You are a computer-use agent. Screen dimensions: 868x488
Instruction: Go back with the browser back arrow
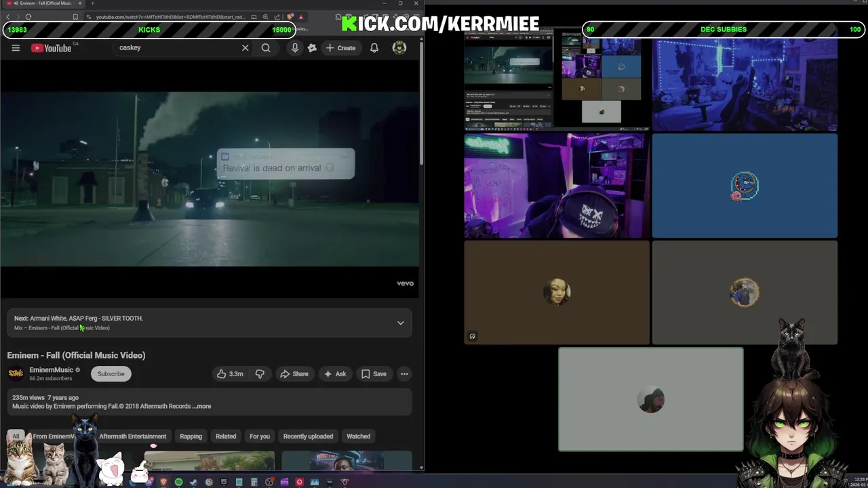pos(8,17)
